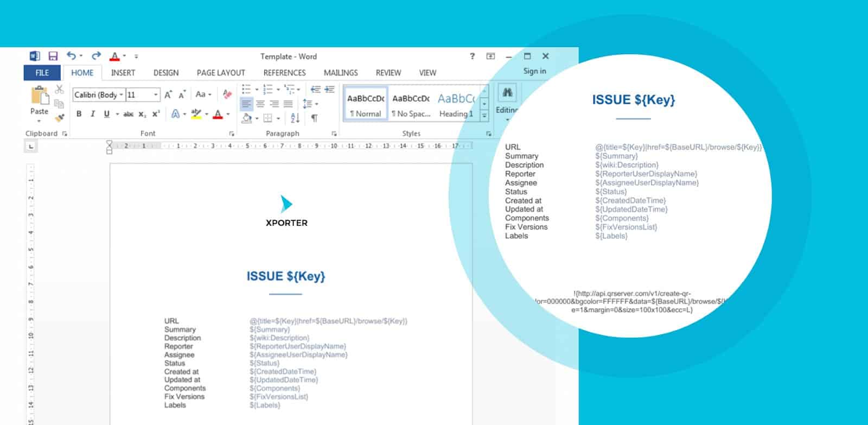Sort the paragraph with the A-Z icon
Viewport: 868px width, 425px height.
295,117
